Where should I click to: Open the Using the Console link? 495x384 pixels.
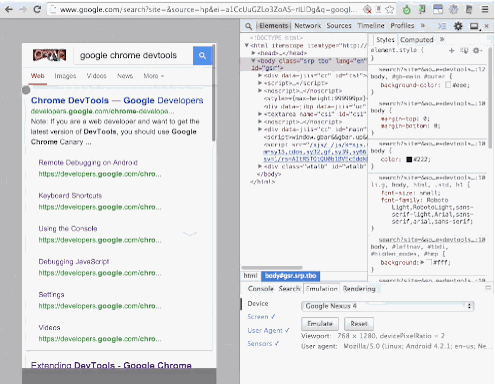68,229
